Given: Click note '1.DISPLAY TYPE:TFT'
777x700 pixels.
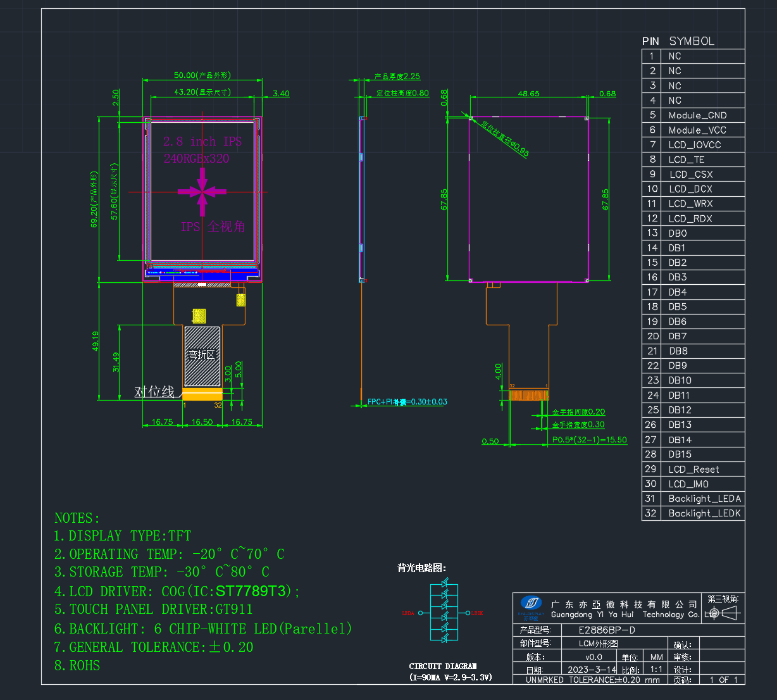Looking at the screenshot, I should pos(122,535).
